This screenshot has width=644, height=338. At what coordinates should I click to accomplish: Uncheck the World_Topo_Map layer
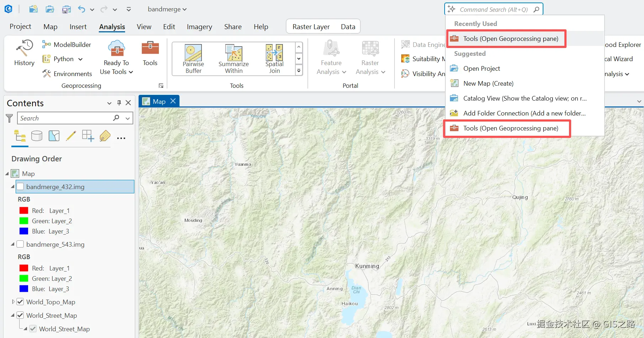[20, 302]
